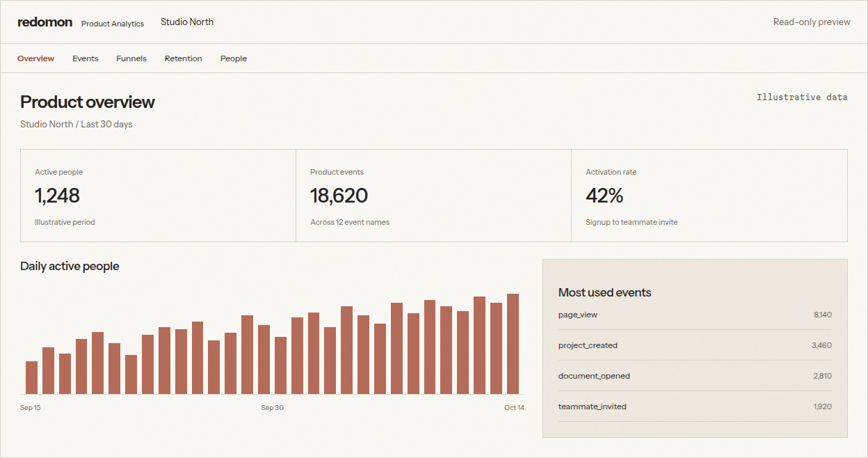The height and width of the screenshot is (458, 868).
Task: Select the page_view event row
Action: 695,315
